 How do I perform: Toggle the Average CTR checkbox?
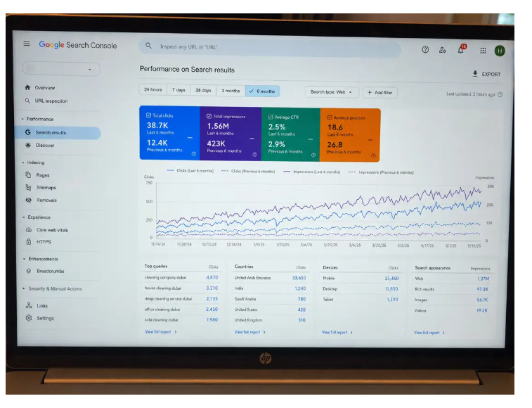coord(271,117)
